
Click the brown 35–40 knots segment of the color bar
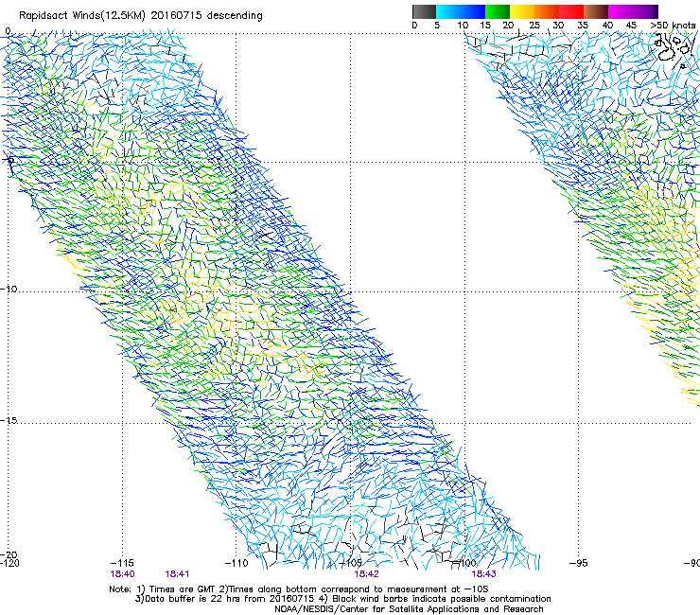click(x=596, y=11)
